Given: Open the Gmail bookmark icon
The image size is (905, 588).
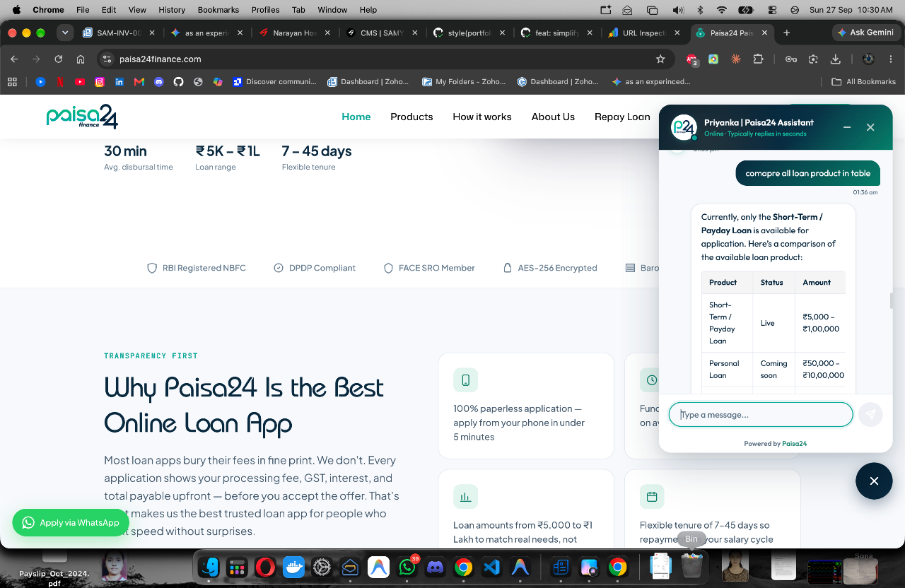Looking at the screenshot, I should coord(139,82).
